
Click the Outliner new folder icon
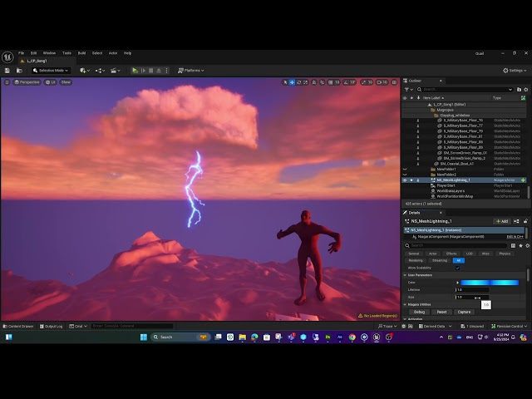click(x=519, y=89)
